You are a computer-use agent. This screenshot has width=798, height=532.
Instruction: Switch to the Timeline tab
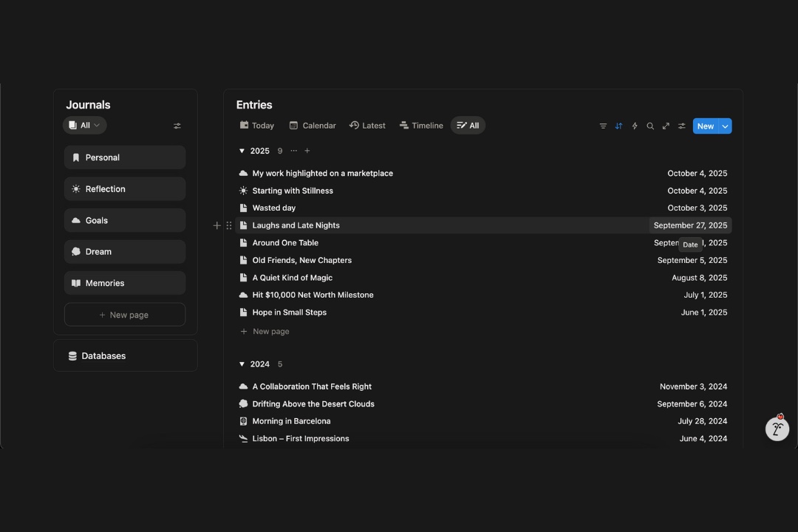click(421, 126)
